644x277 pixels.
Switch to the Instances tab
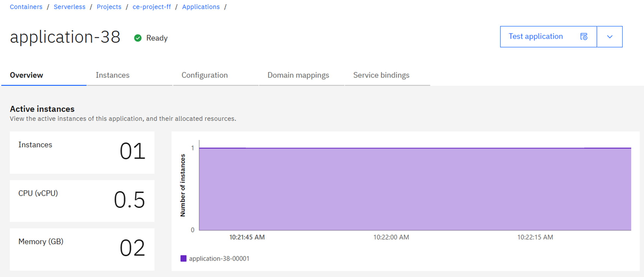click(x=113, y=75)
